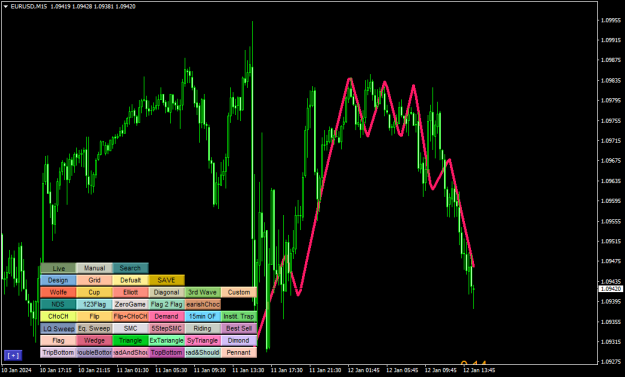Image resolution: width=625 pixels, height=377 pixels.
Task: Select the NDS pattern button
Action: pos(58,304)
